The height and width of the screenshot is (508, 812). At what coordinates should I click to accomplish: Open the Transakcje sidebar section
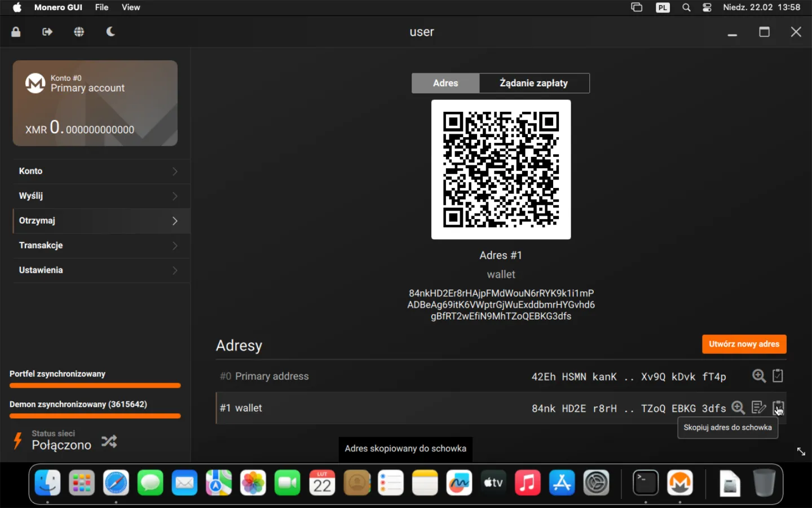click(x=101, y=246)
